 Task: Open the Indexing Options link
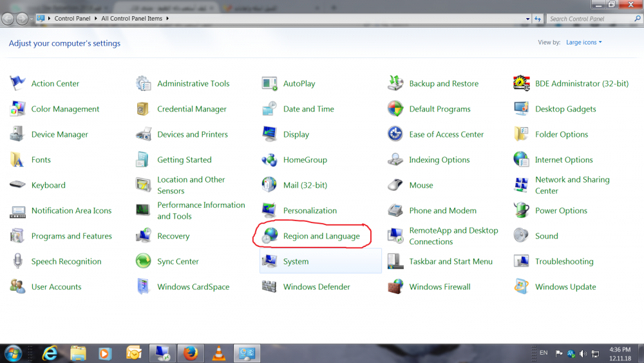[439, 160]
